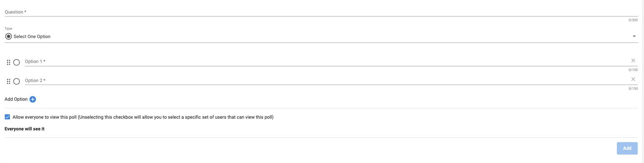
Task: Grab the drag handle for Option 1
Action: click(8, 62)
